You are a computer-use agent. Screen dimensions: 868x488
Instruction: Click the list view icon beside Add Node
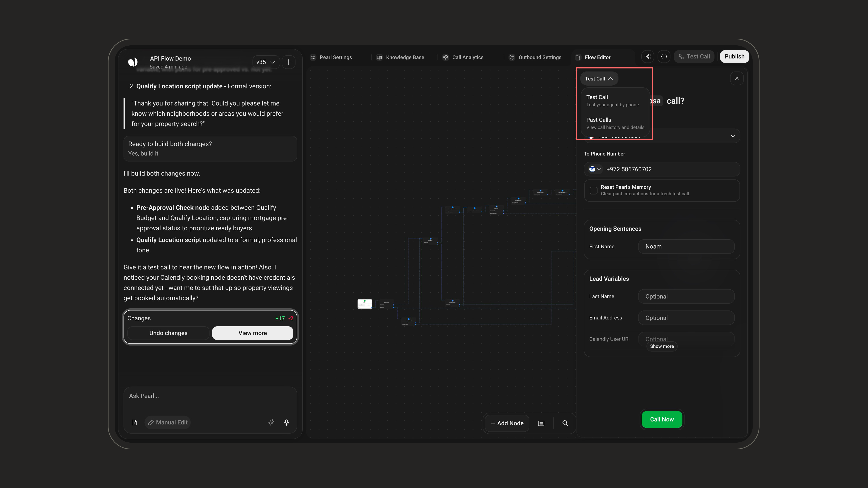click(541, 423)
